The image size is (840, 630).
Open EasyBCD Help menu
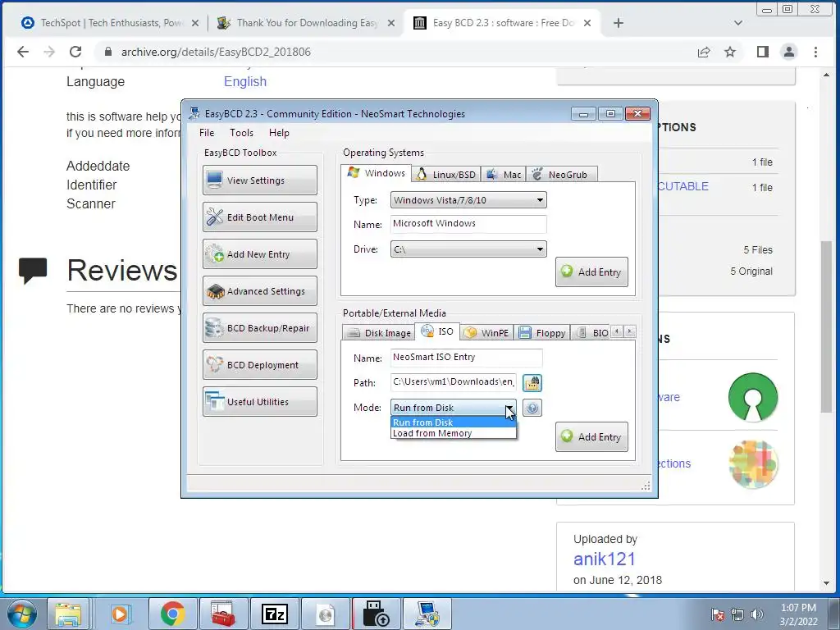tap(279, 133)
